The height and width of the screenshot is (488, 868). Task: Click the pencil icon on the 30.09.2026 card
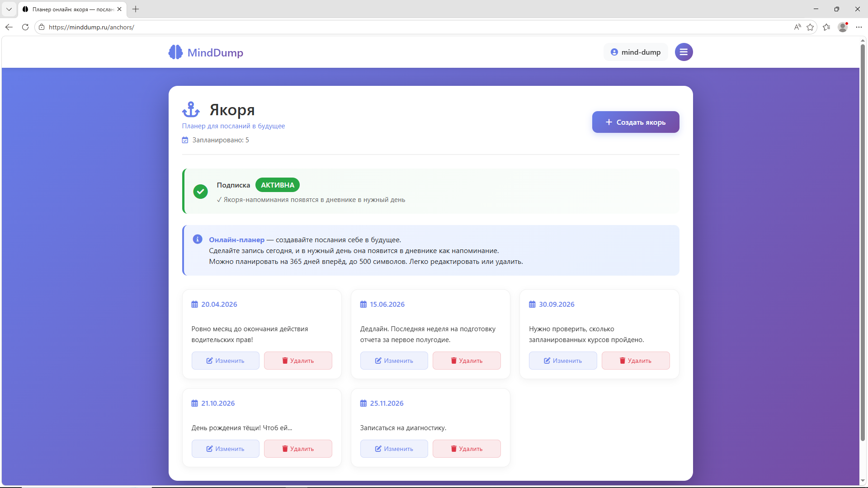(547, 361)
